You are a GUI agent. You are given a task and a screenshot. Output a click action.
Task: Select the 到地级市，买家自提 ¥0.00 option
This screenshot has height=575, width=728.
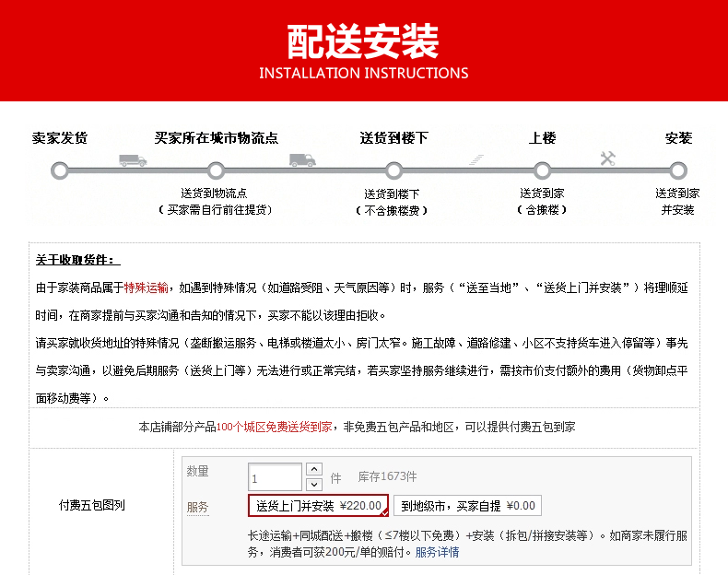[467, 506]
